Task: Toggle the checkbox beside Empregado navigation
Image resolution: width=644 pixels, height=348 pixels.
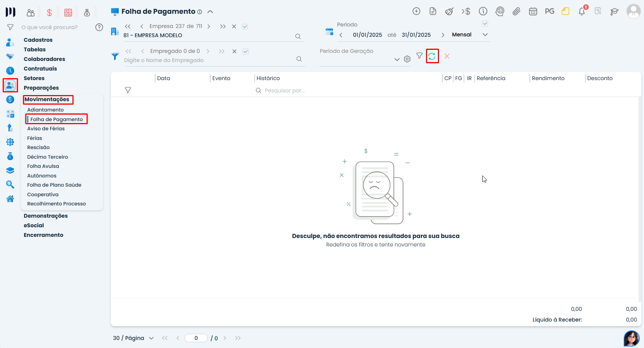Action: pyautogui.click(x=246, y=51)
